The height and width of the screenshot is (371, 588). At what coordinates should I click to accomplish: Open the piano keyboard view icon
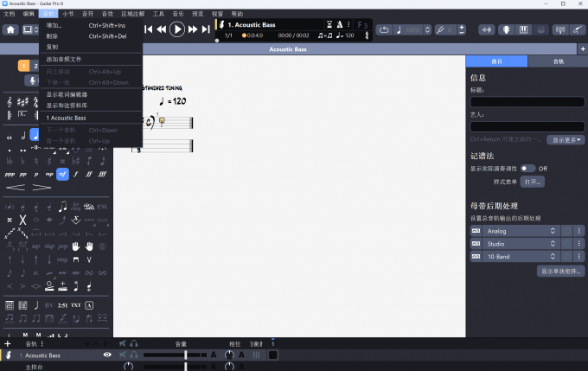click(x=524, y=29)
